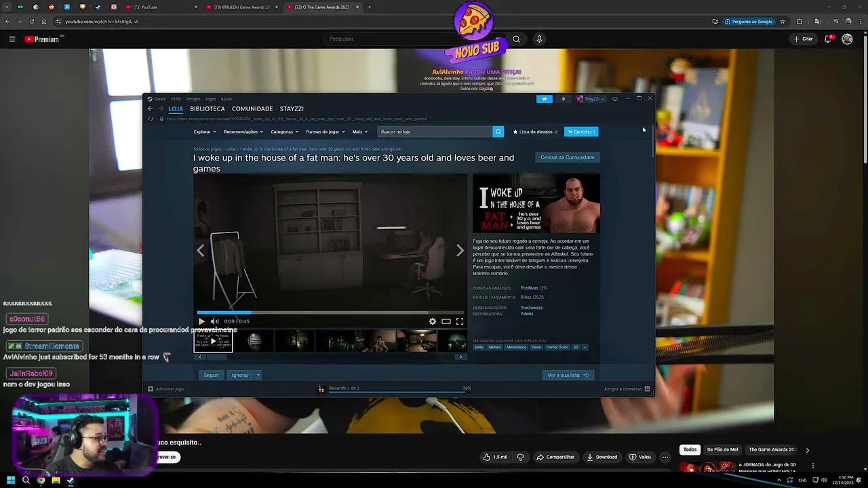Click the Ignorar button
Screen dimensions: 868x488
pos(240,375)
